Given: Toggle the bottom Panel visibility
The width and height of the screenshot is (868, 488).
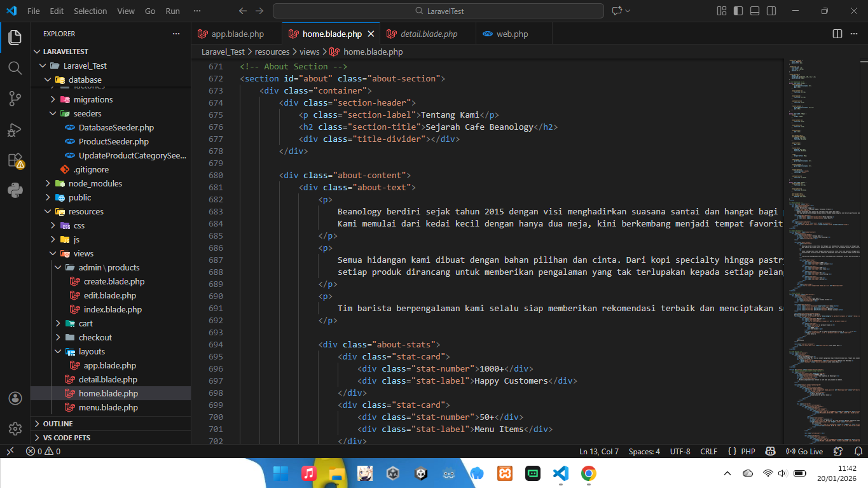Looking at the screenshot, I should [x=754, y=11].
